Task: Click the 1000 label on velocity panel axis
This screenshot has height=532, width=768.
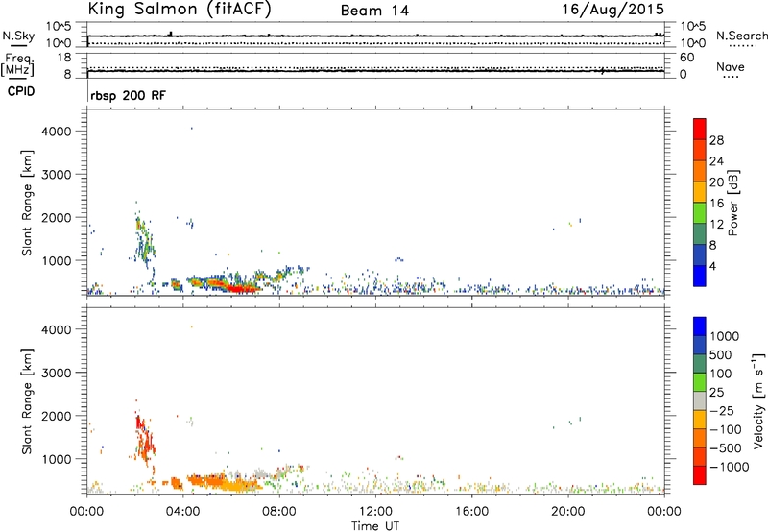Action: pos(56,459)
